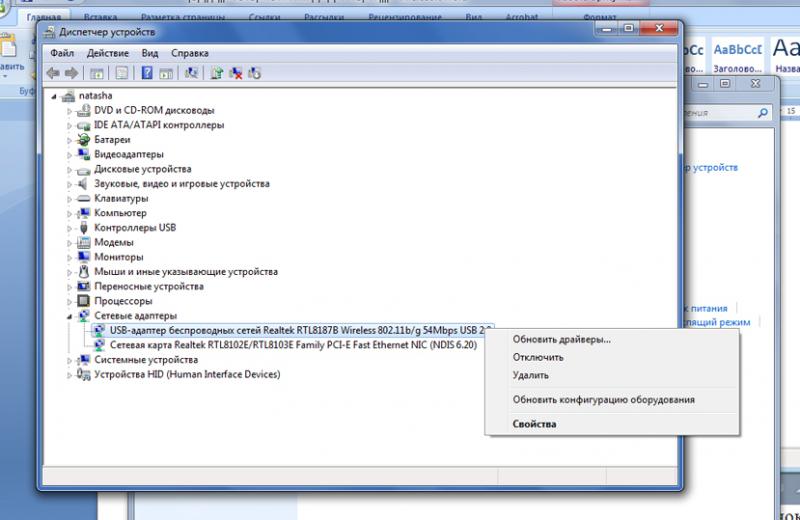This screenshot has height=520, width=800.
Task: Follow the 'питания' link in Help window
Action: point(709,308)
